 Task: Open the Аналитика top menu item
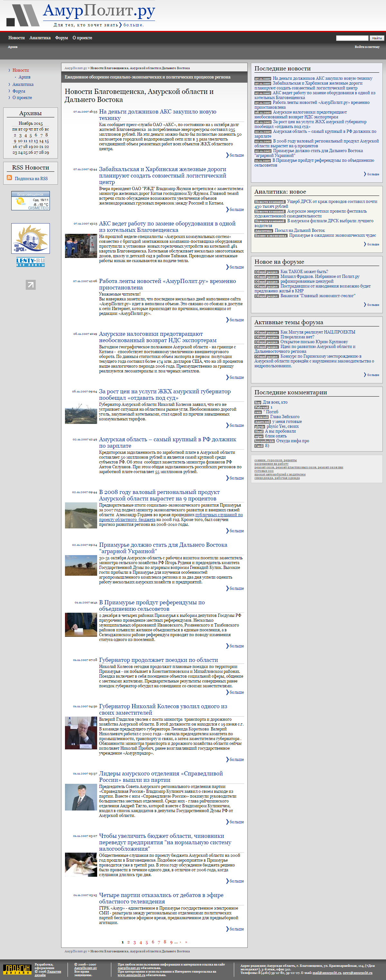[x=40, y=38]
